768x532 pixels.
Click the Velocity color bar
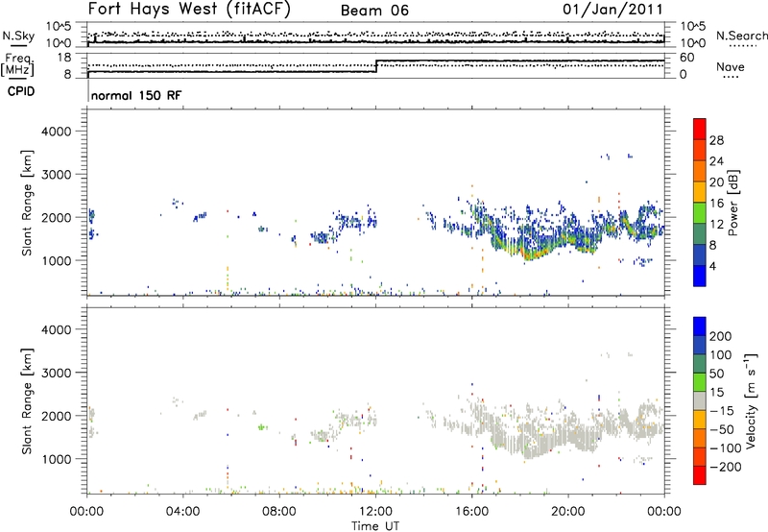click(700, 400)
